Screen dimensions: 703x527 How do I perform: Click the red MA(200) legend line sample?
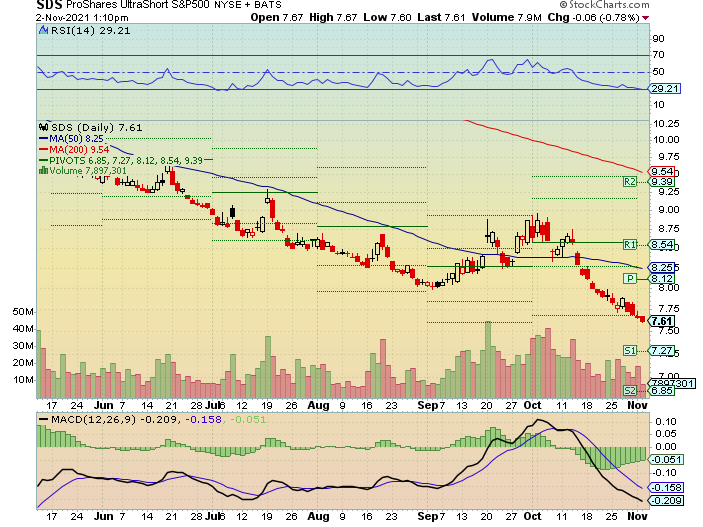click(x=43, y=149)
